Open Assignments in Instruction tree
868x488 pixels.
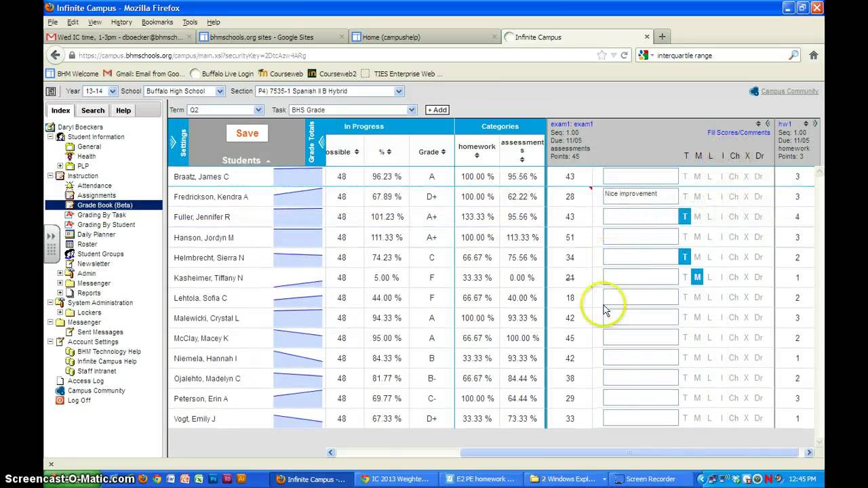click(96, 195)
